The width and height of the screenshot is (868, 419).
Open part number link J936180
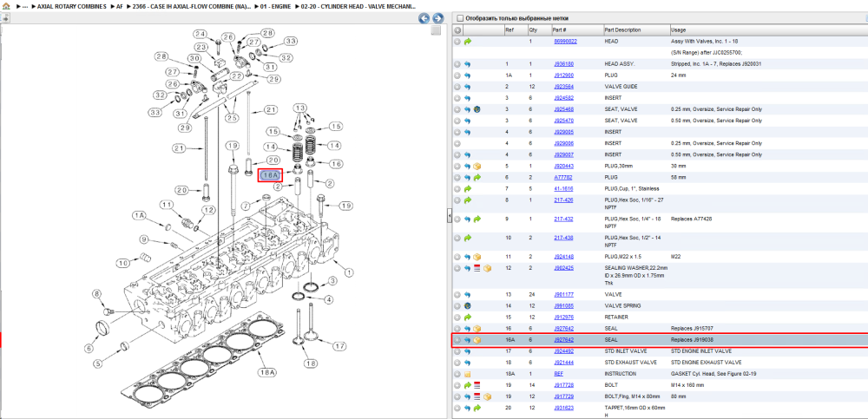coord(563,64)
